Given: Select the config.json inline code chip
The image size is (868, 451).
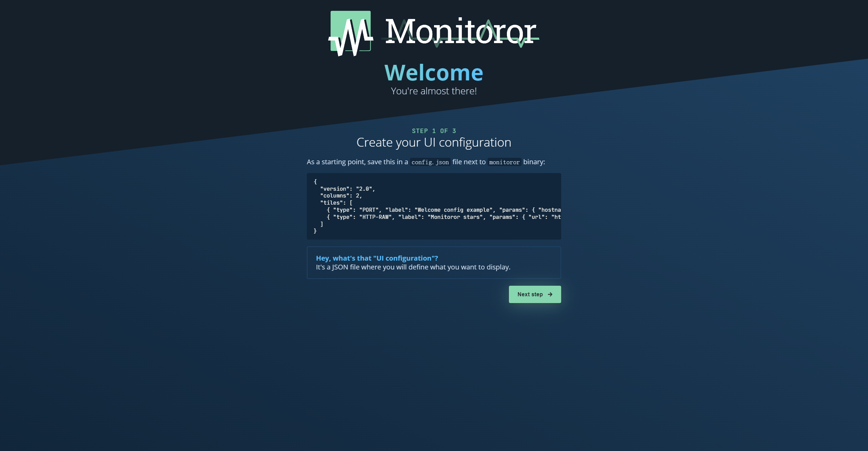Looking at the screenshot, I should pos(430,162).
